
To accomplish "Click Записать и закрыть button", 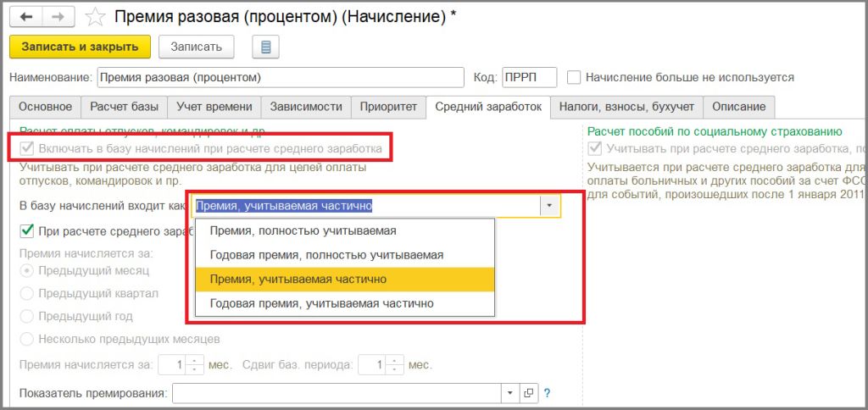I will pos(81,47).
